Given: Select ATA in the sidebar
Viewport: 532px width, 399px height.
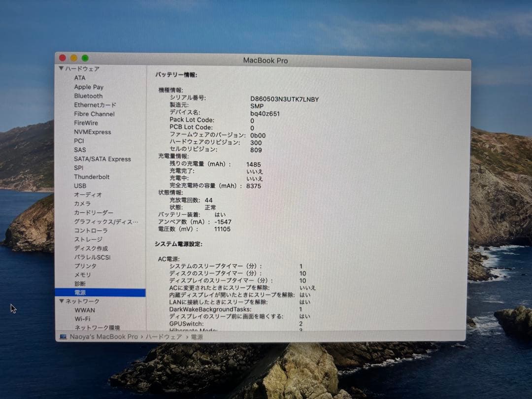Looking at the screenshot, I should point(80,78).
